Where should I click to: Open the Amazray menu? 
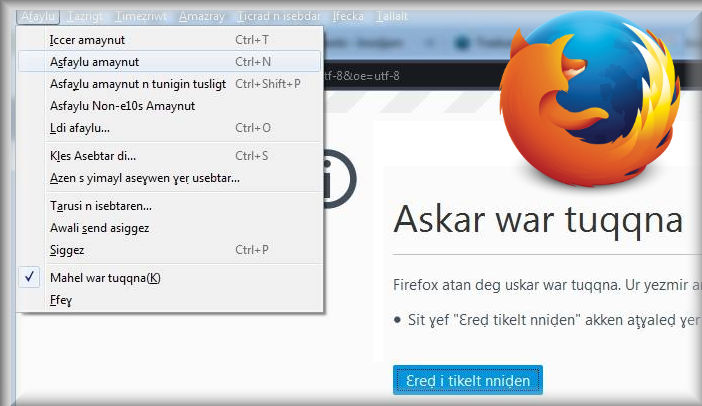point(202,17)
